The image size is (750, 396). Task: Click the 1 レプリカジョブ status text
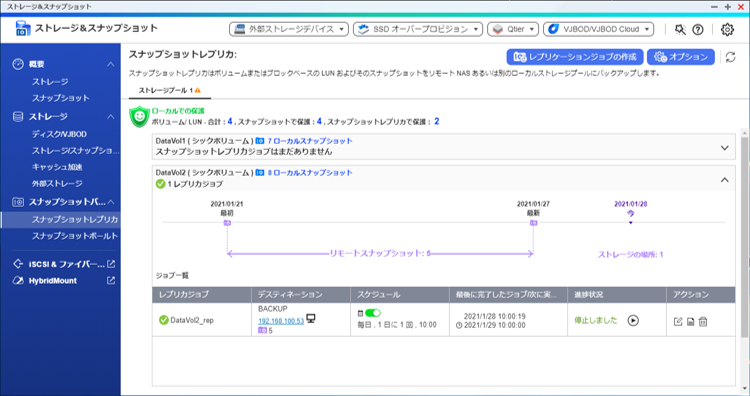[x=195, y=184]
